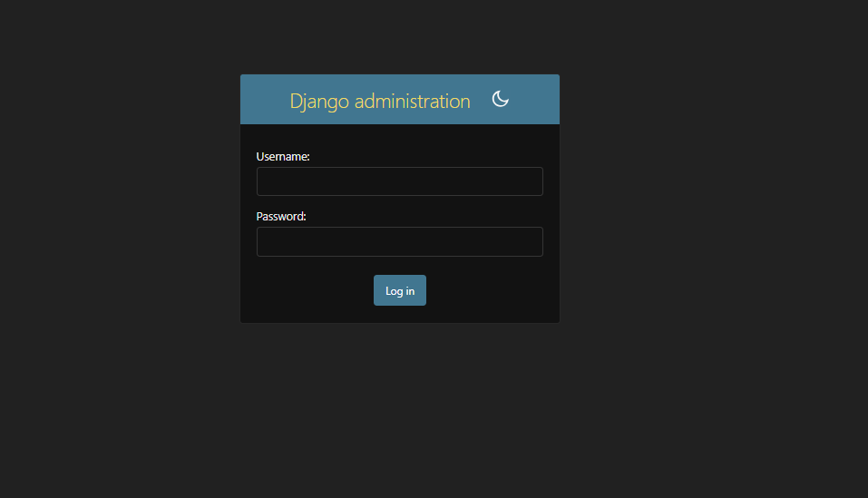The image size is (868, 498).
Task: Focus the Password input field
Action: tap(400, 242)
